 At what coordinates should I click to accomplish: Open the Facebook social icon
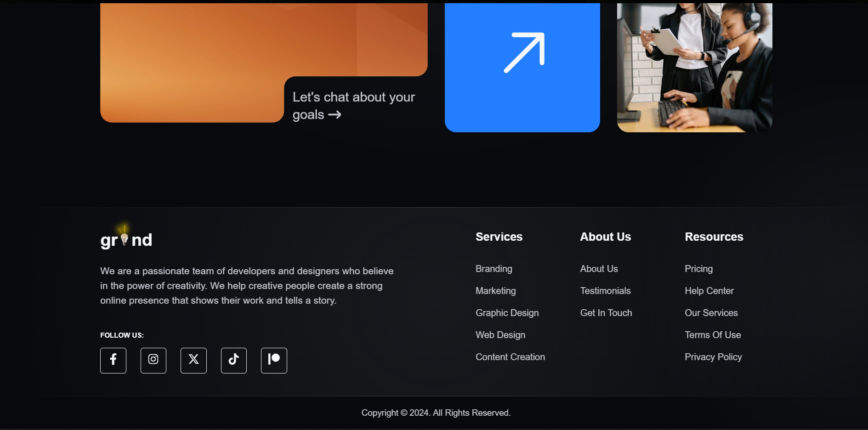[x=113, y=361]
